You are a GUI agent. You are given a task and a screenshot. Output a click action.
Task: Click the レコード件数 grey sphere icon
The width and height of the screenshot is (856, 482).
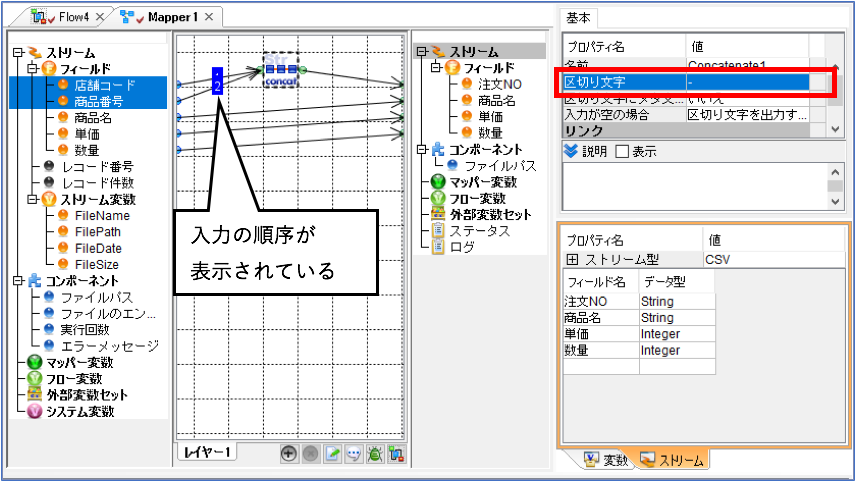tap(49, 182)
